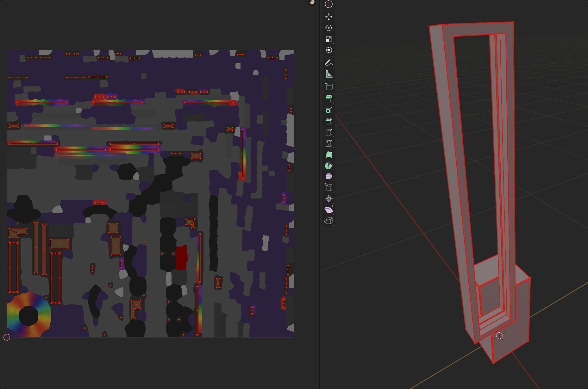Select the Knife tool
The image size is (588, 389).
click(x=328, y=143)
